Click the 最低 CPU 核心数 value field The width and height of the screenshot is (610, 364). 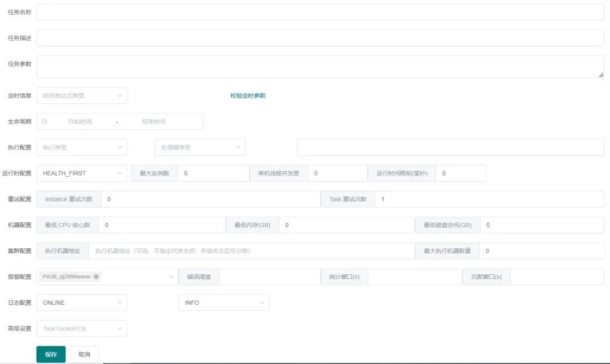click(x=162, y=225)
